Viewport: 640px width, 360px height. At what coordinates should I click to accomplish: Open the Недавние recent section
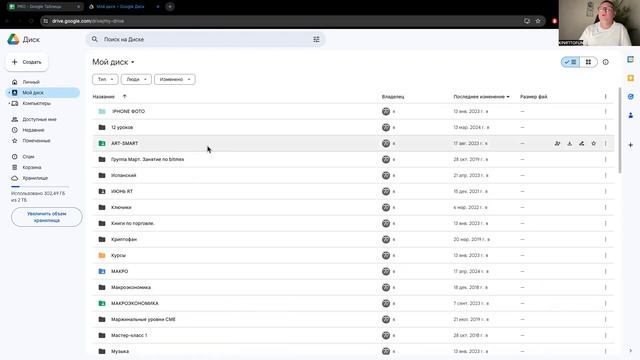coord(33,130)
